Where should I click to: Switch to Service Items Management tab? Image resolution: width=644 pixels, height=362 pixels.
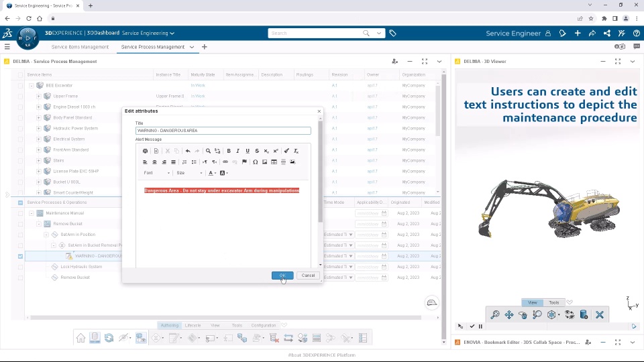[80, 47]
